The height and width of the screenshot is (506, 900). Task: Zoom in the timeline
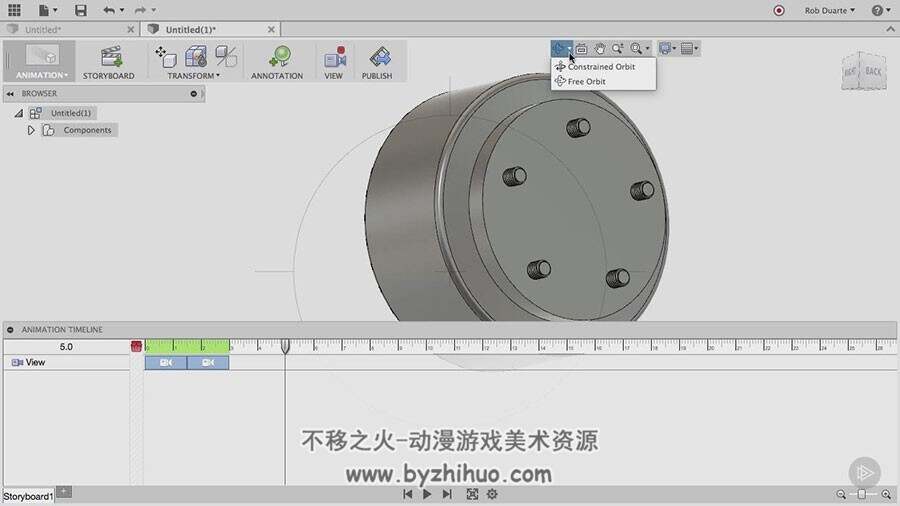[886, 494]
